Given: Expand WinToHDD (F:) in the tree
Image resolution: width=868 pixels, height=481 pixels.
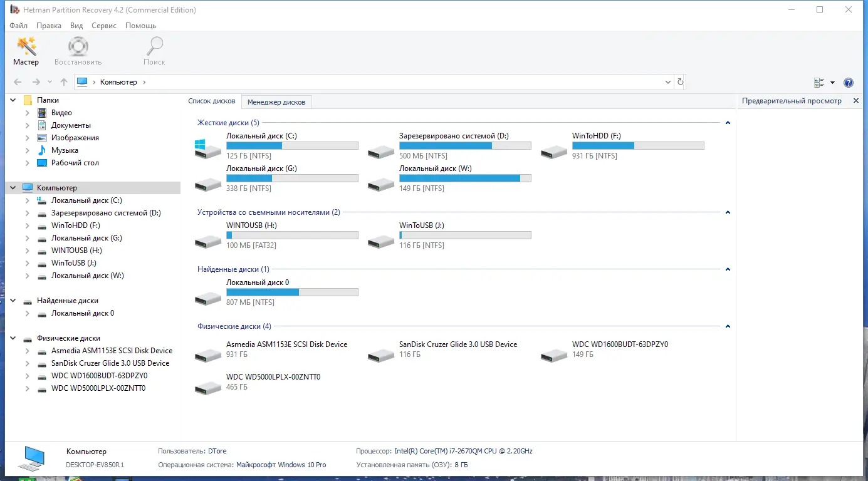Looking at the screenshot, I should pos(27,225).
